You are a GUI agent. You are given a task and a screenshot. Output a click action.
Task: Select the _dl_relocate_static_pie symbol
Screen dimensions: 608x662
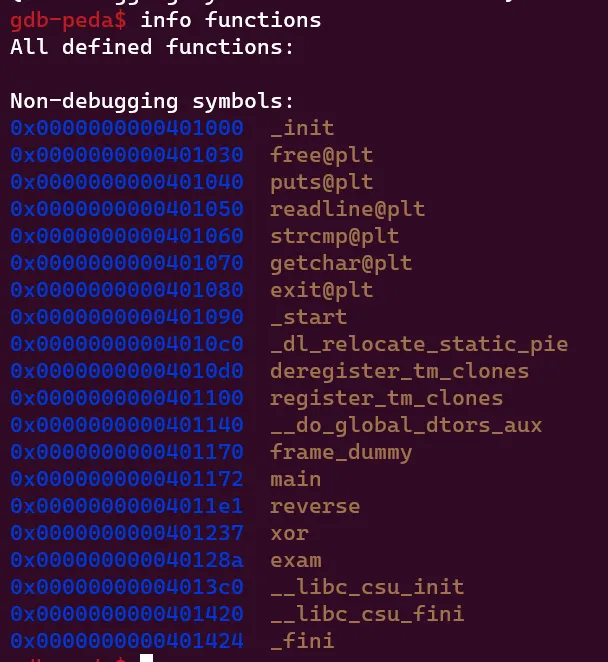click(419, 345)
